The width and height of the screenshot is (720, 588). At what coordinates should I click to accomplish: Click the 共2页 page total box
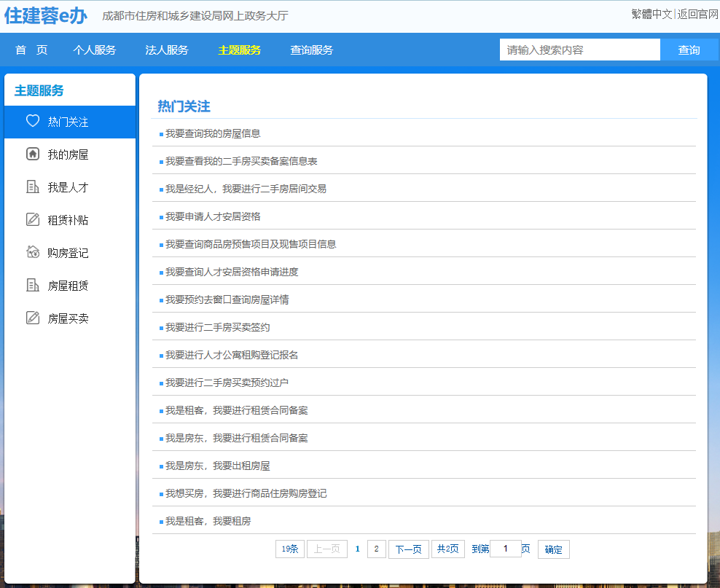(447, 549)
